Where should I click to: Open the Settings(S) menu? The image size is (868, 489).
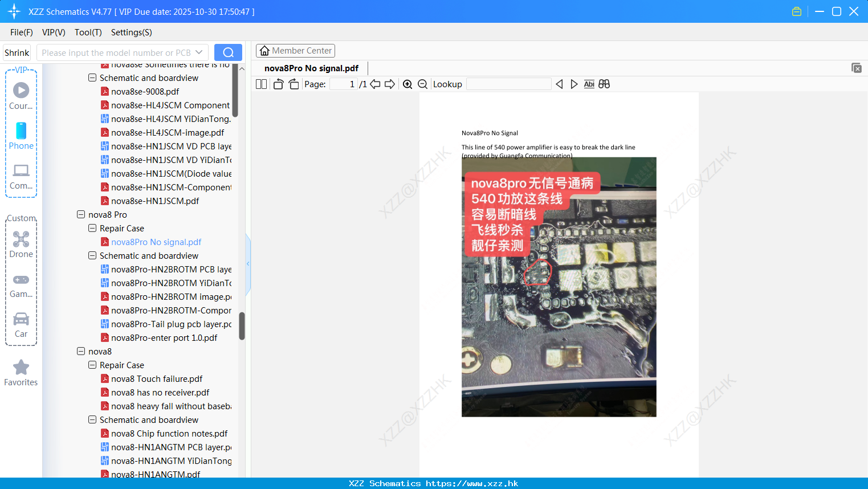click(x=132, y=32)
